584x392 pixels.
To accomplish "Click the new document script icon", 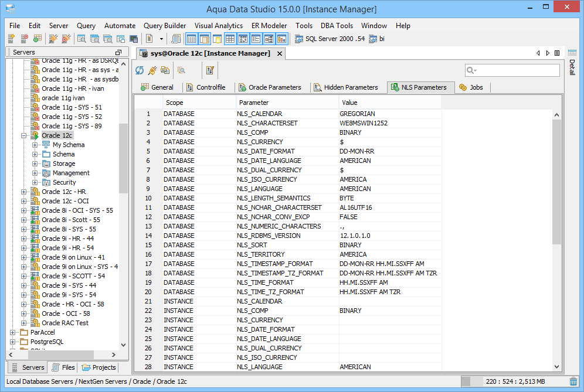I will [150, 39].
